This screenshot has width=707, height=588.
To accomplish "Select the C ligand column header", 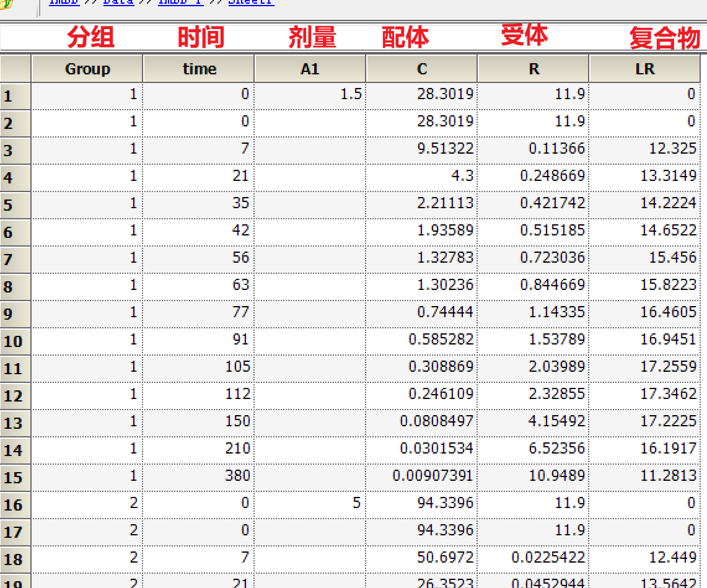I will (421, 69).
